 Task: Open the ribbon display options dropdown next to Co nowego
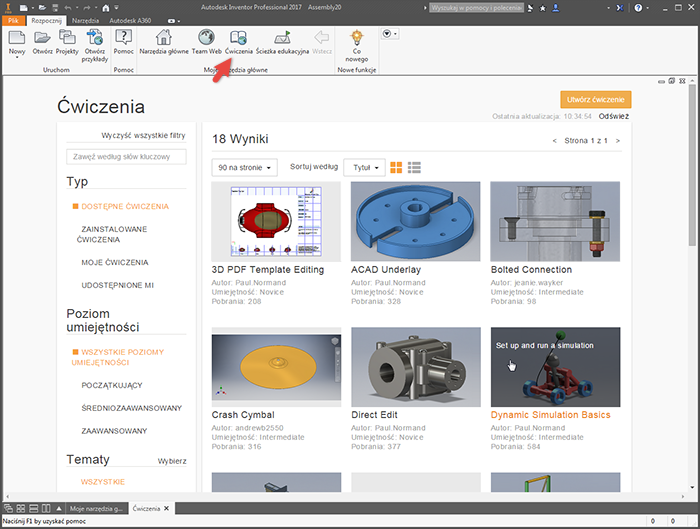[x=389, y=33]
